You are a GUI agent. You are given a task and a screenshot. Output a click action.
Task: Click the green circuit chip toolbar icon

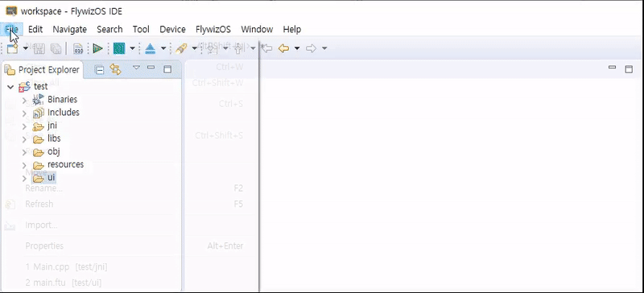(x=119, y=48)
